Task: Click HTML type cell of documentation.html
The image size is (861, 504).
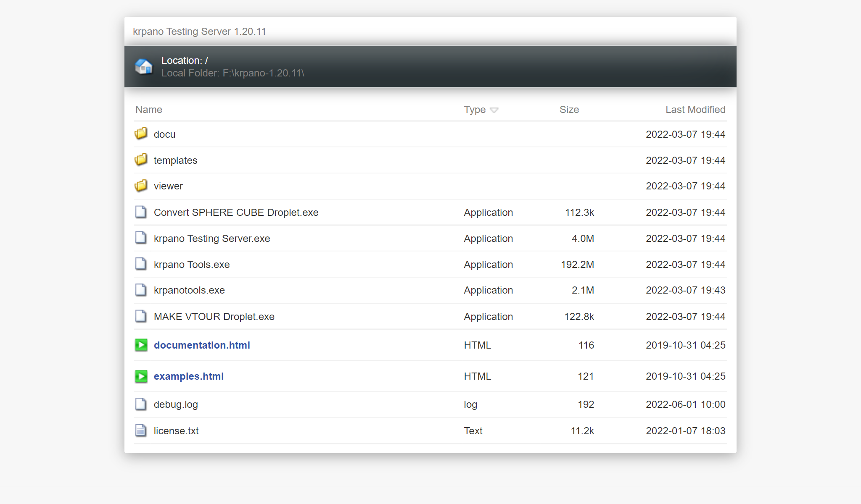Action: (477, 345)
